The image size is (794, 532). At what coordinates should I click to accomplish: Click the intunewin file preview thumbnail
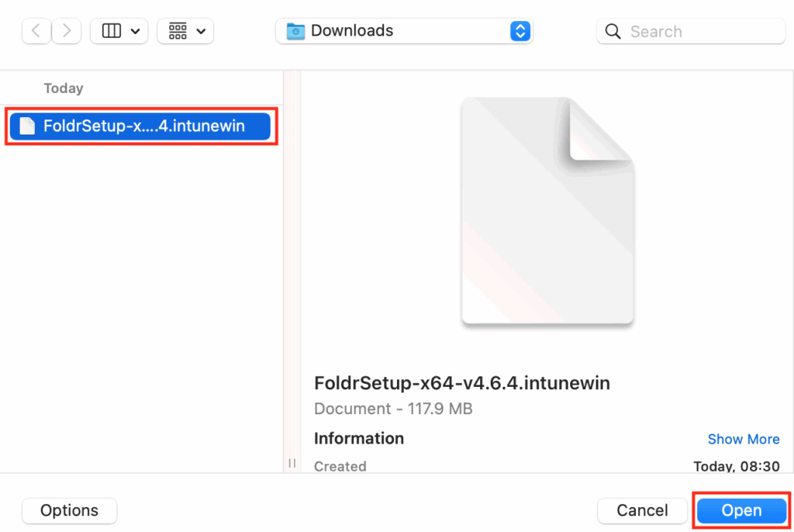pyautogui.click(x=547, y=211)
